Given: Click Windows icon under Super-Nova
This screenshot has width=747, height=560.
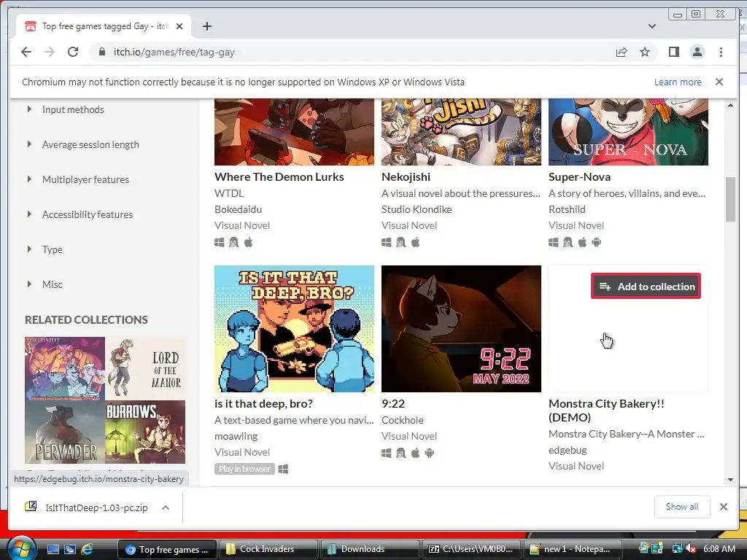Looking at the screenshot, I should 553,242.
